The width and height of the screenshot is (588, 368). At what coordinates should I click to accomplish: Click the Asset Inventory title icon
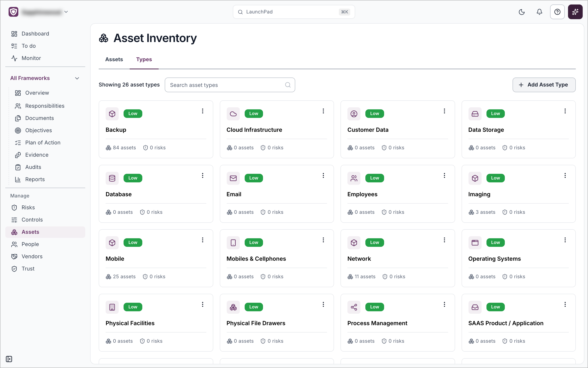click(103, 38)
